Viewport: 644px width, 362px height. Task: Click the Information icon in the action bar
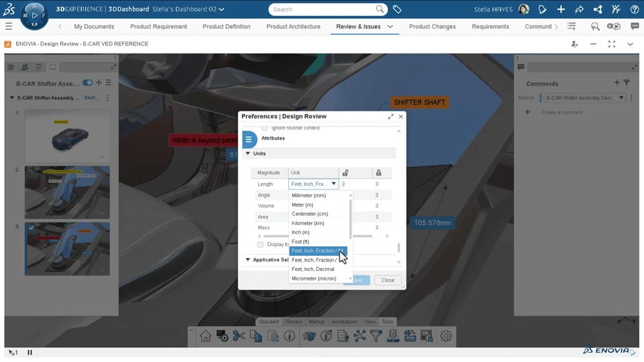coord(290,336)
